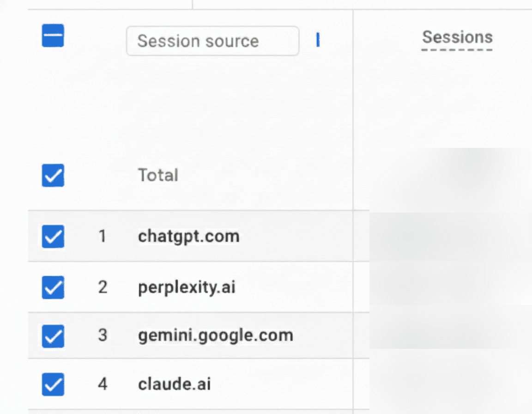Toggle the Total row checkbox
532x414 pixels.
click(x=52, y=176)
